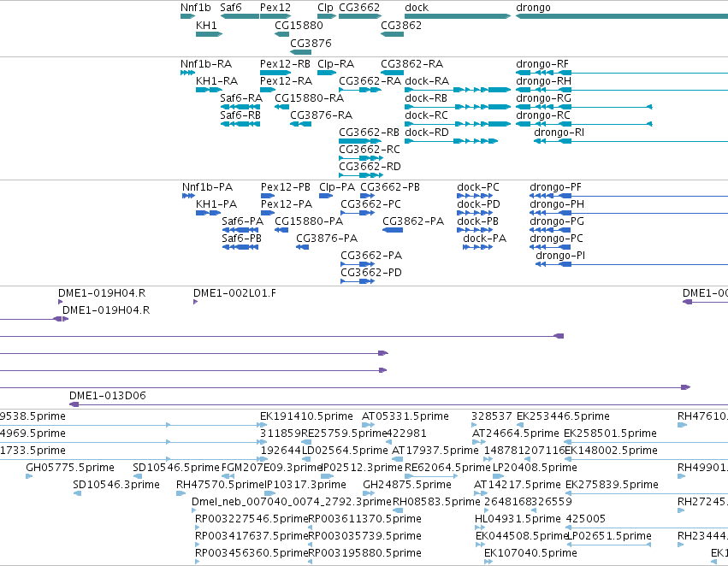
Task: Select the dock gene feature
Action: tap(458, 16)
